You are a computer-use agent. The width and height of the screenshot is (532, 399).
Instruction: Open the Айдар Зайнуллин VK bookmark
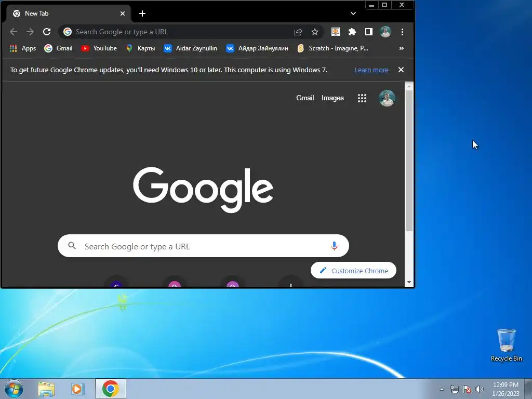tap(257, 48)
